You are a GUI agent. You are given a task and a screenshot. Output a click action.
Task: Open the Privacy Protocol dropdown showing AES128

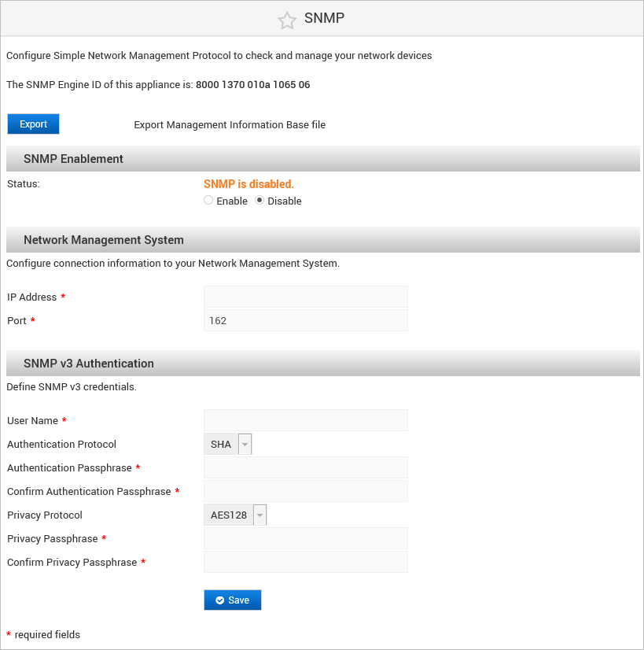[x=259, y=515]
